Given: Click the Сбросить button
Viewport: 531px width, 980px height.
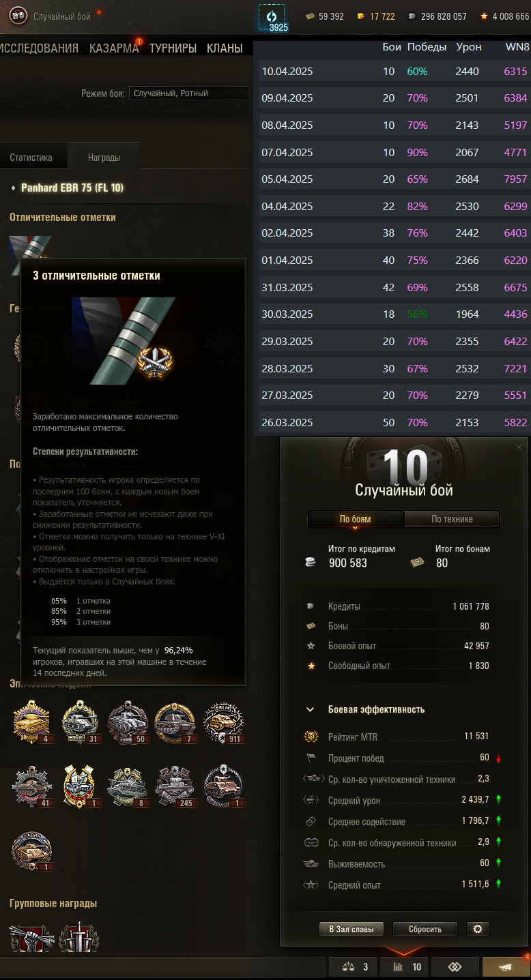Looking at the screenshot, I should [425, 929].
